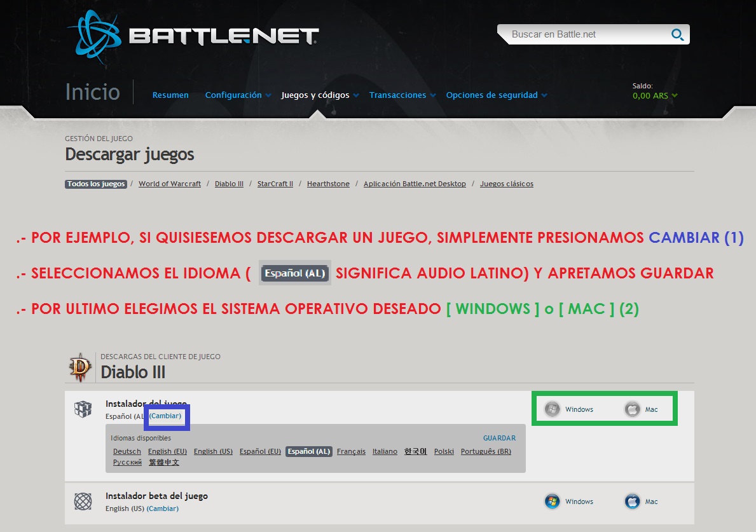Screen dimensions: 756x532
Task: Expand the Juegos y códigos menu
Action: (x=320, y=95)
